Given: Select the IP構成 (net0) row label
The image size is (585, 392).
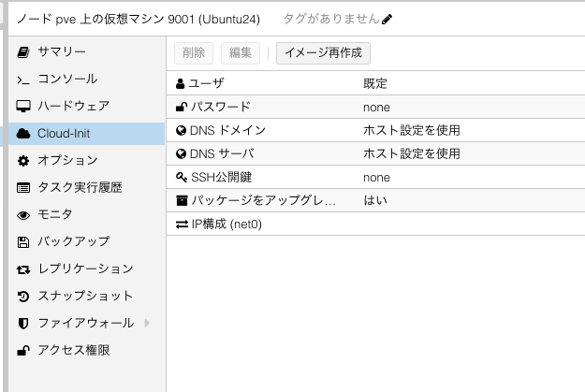Looking at the screenshot, I should point(227,225).
